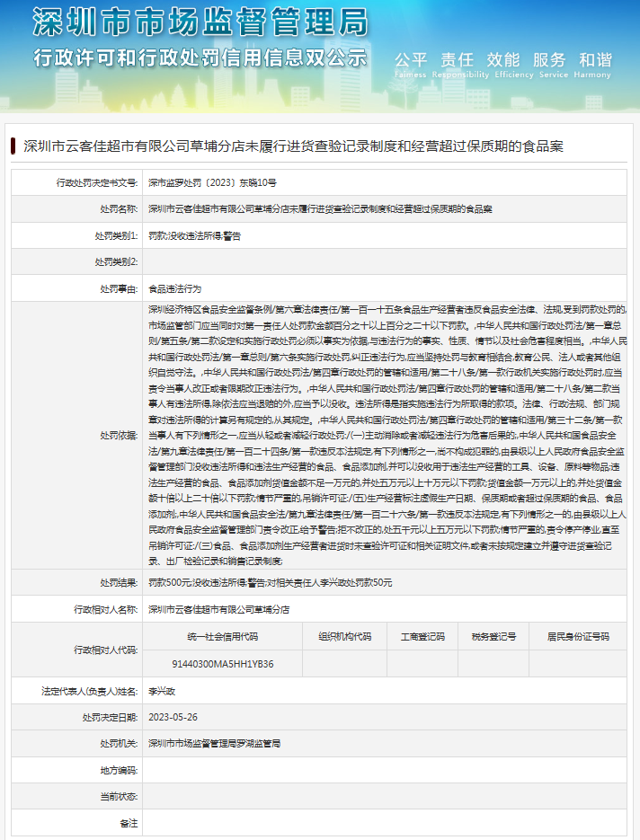The height and width of the screenshot is (840, 640).
Task: Click the 处罚结果 label
Action: [119, 582]
